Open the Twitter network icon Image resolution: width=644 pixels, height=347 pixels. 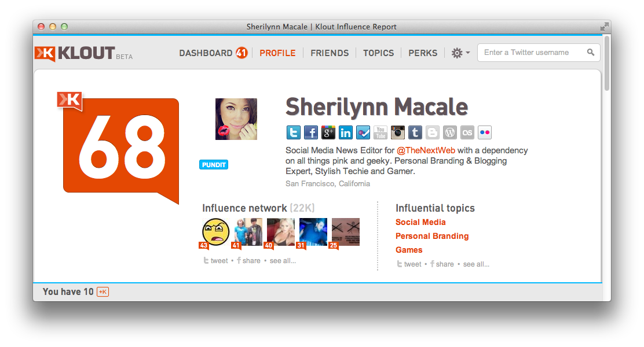coord(293,132)
